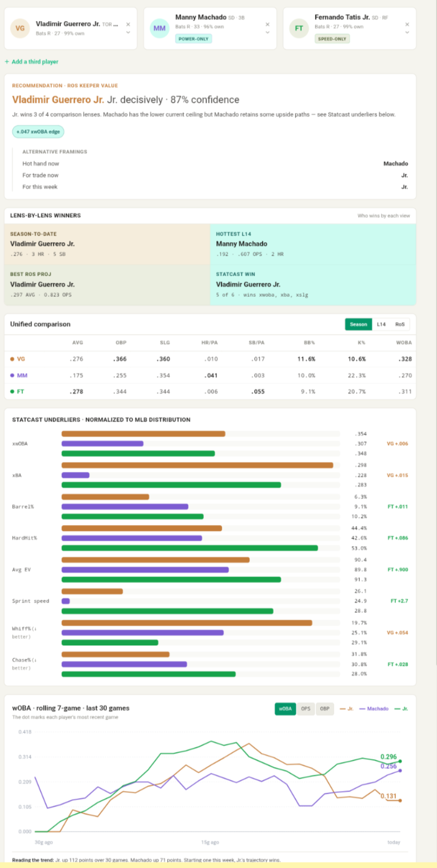Screen dimensions: 437x868
Task: Switch unified comparison to Season tab
Action: click(358, 324)
